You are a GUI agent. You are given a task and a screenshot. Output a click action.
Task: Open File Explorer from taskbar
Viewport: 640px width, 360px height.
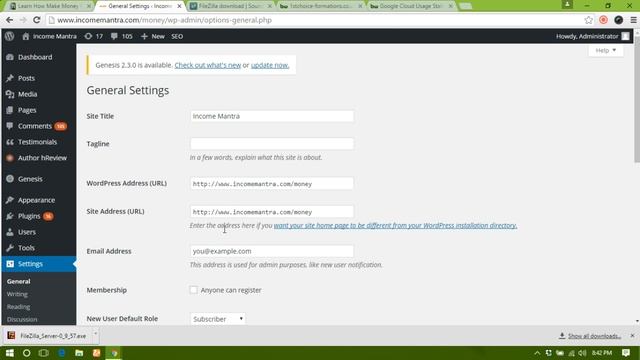tap(79, 353)
